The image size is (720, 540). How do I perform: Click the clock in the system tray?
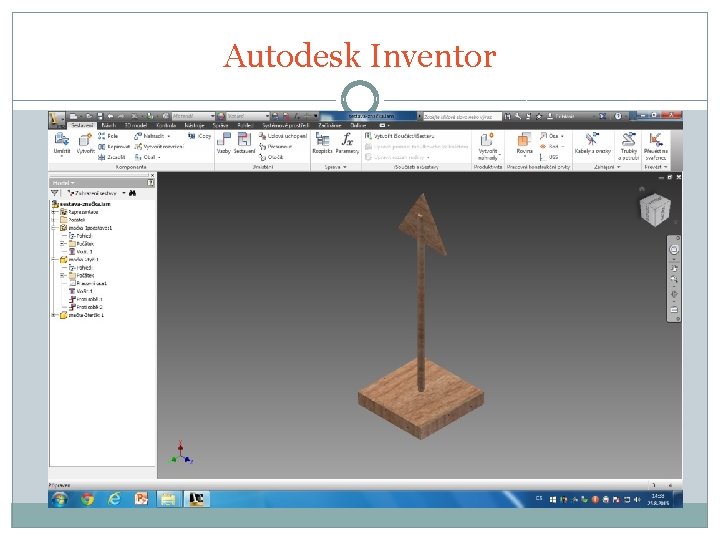[x=658, y=499]
